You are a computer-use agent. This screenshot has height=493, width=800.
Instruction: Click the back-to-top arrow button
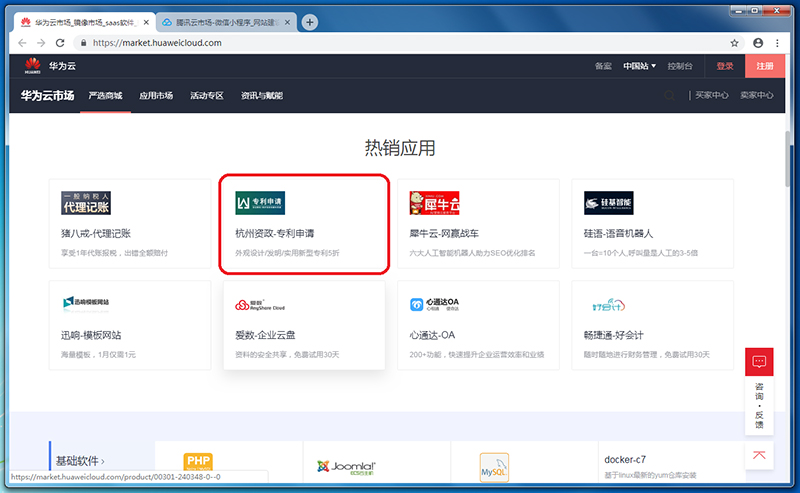click(x=759, y=455)
